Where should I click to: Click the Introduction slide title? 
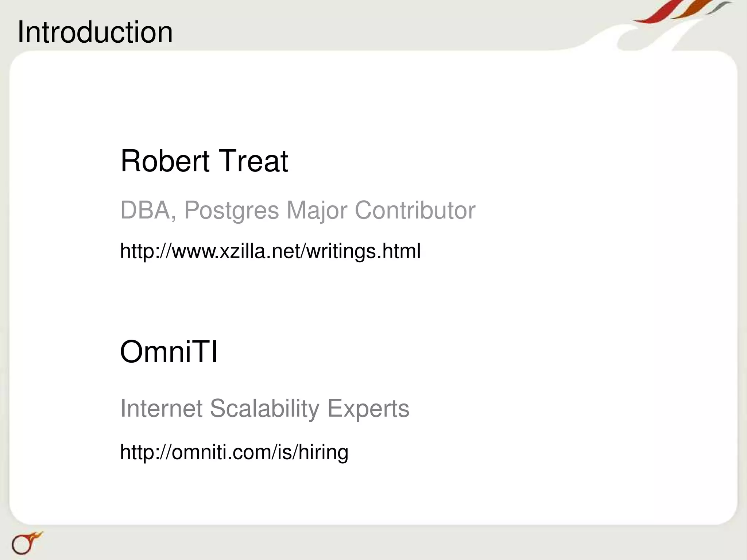pos(95,32)
